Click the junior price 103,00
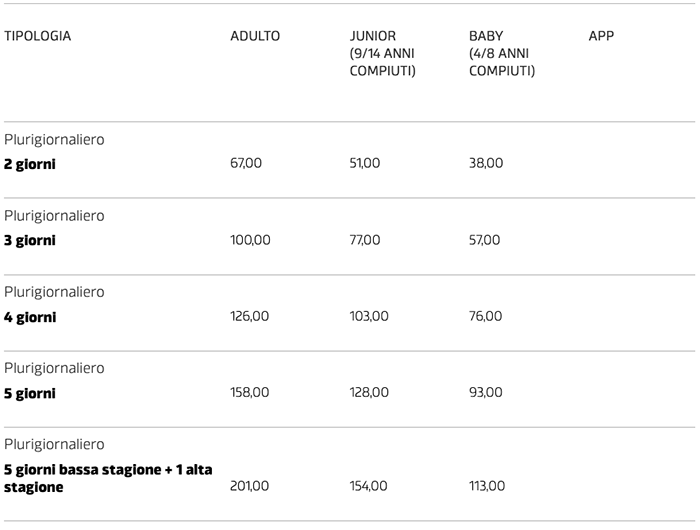This screenshot has height=530, width=700. point(369,316)
